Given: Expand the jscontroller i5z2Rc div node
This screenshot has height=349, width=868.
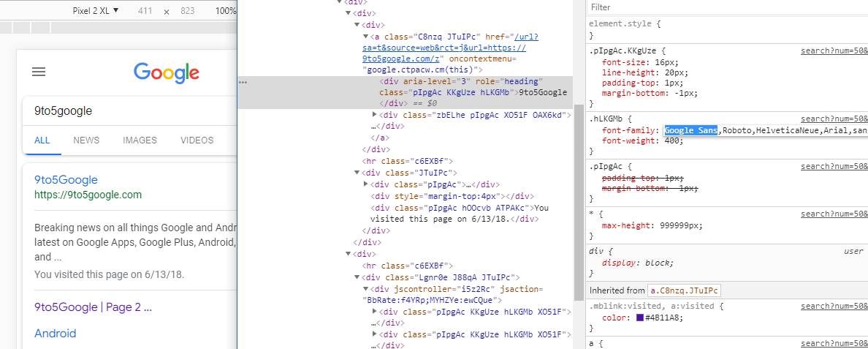Looking at the screenshot, I should [366, 289].
